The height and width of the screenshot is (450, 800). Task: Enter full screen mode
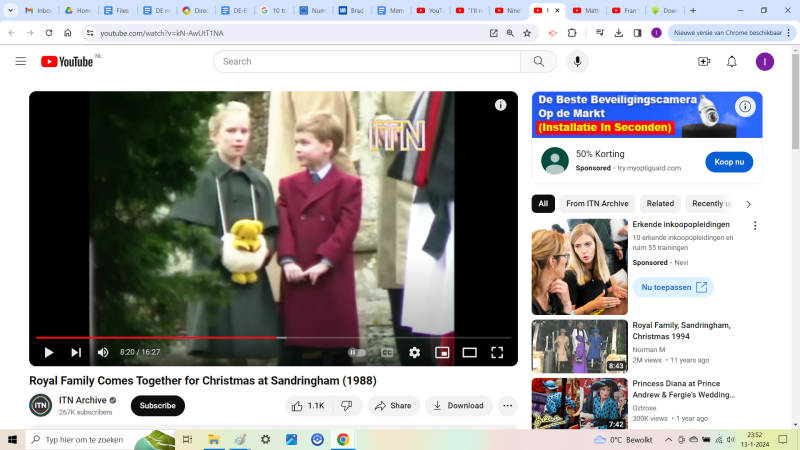click(497, 352)
